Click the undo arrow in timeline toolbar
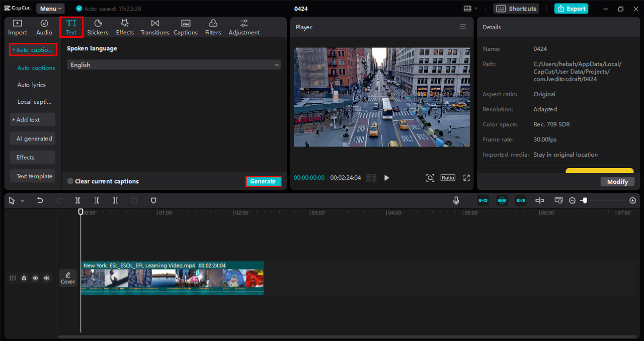The height and width of the screenshot is (341, 644). pyautogui.click(x=40, y=200)
